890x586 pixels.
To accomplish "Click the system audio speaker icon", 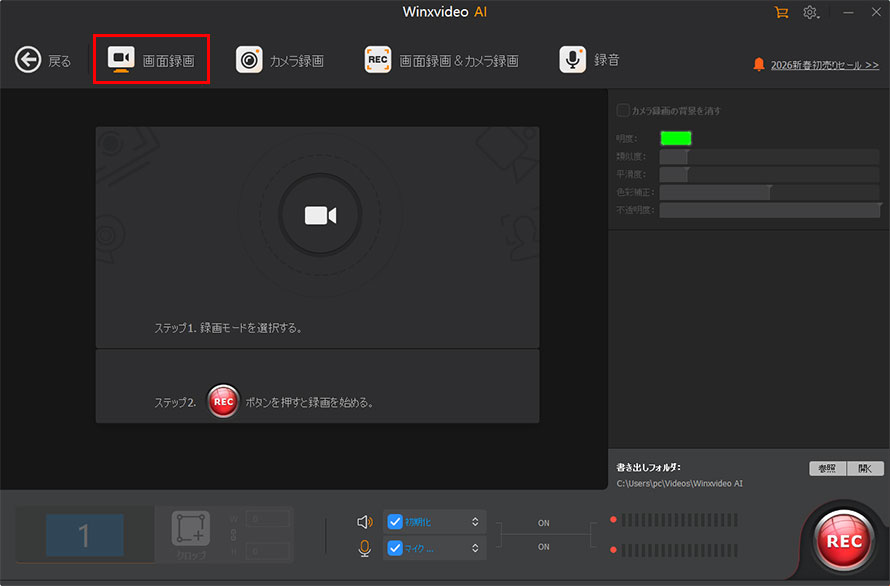I will point(365,521).
